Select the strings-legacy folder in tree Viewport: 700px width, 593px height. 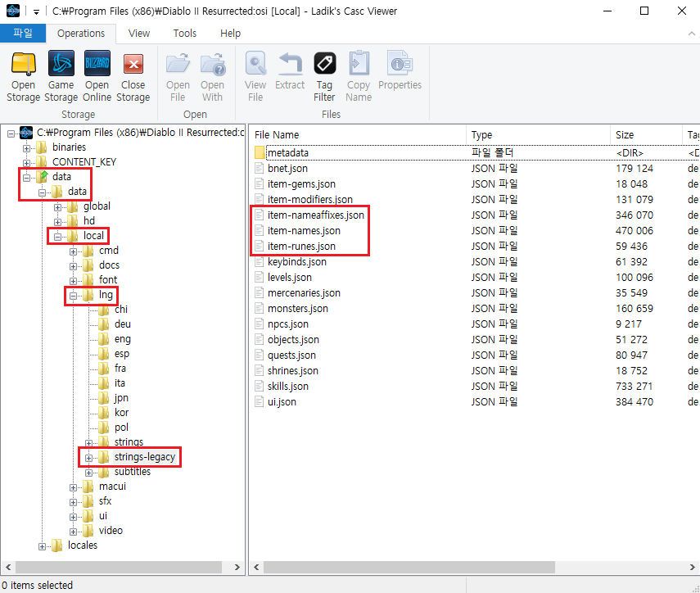tap(145, 457)
